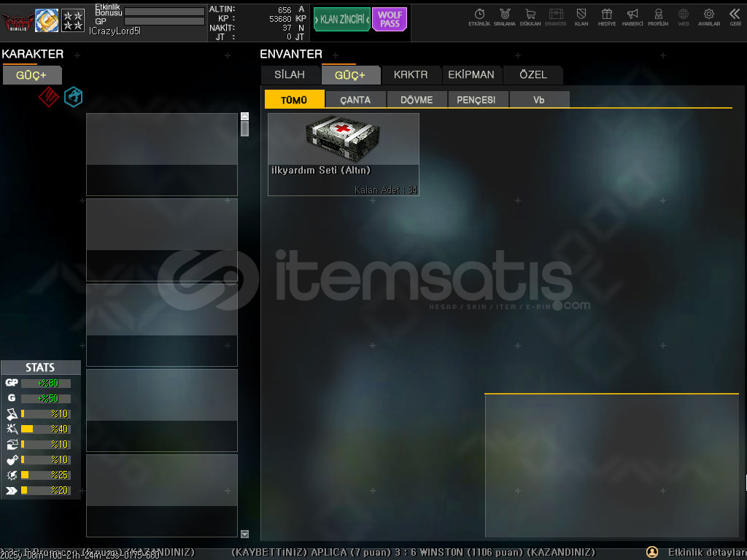Select the GÜÇ+ tab under Karakter
747x560 pixels.
pyautogui.click(x=31, y=75)
